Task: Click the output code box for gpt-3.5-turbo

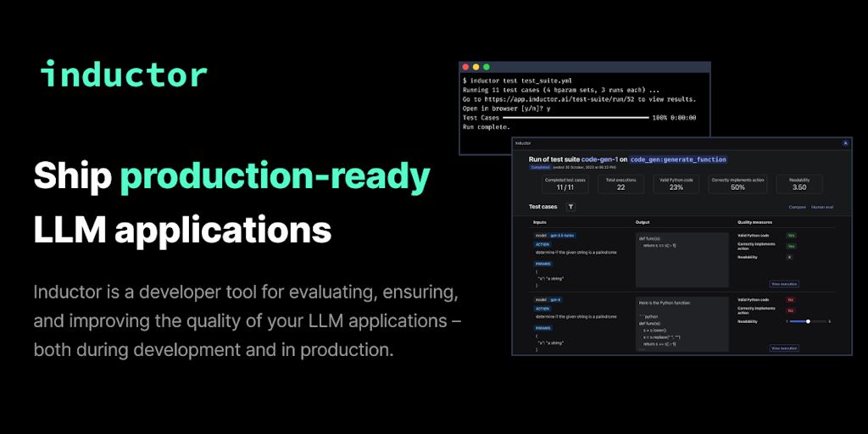Action: [682, 259]
